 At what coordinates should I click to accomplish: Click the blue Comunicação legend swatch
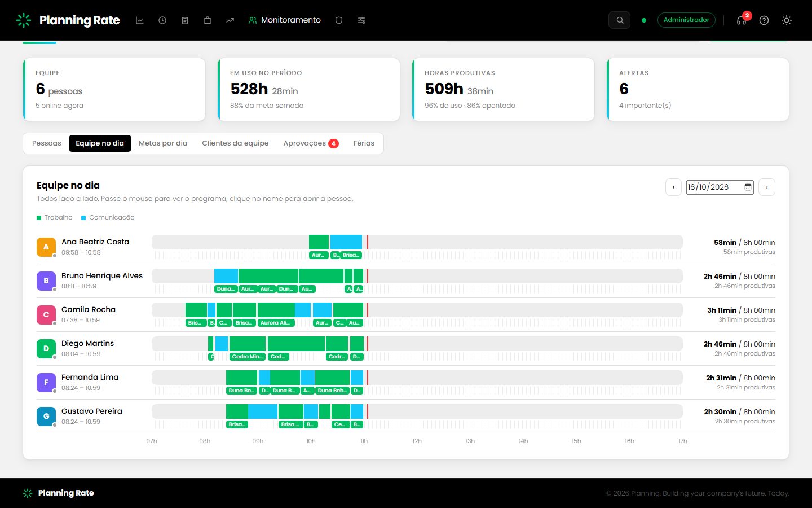(83, 218)
